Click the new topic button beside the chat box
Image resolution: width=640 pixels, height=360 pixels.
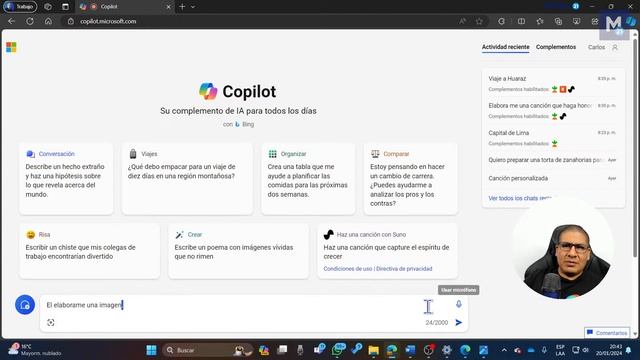(25, 305)
